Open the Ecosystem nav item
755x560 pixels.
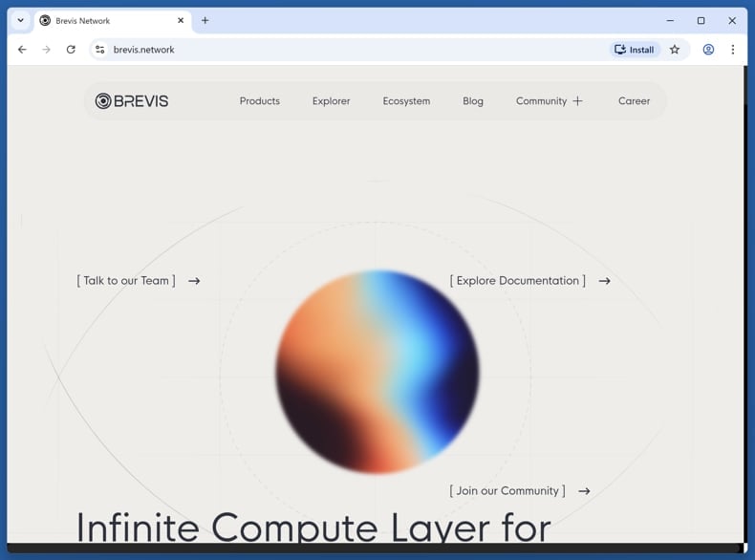coord(406,101)
